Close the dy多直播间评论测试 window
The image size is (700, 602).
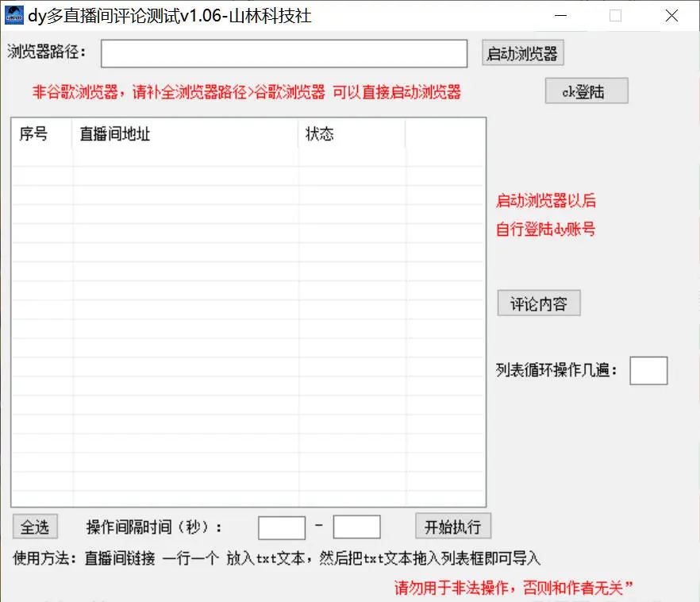[671, 16]
